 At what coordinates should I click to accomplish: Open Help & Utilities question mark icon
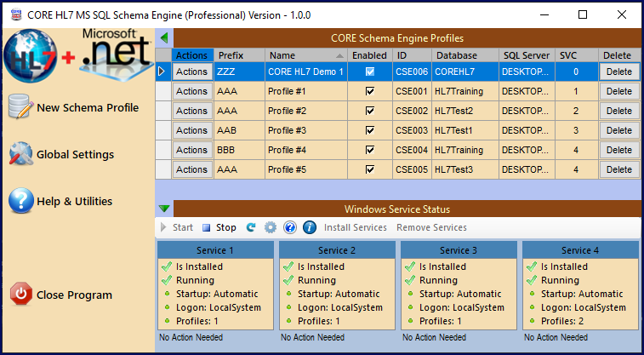pyautogui.click(x=20, y=201)
